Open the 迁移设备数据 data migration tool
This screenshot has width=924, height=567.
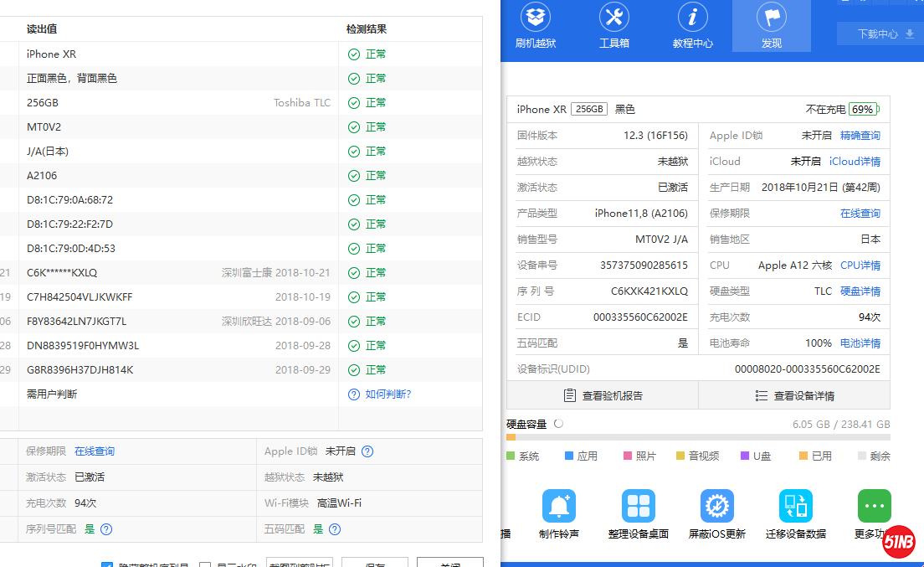pyautogui.click(x=795, y=507)
